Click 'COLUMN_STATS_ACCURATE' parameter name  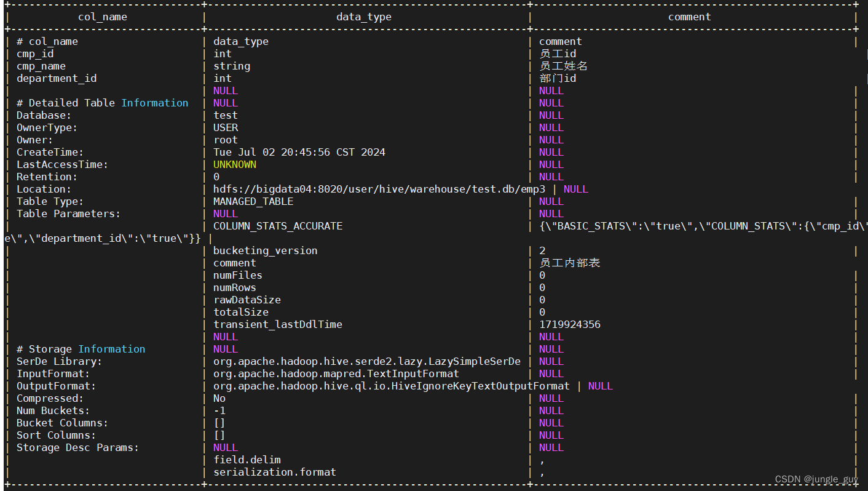pos(278,226)
